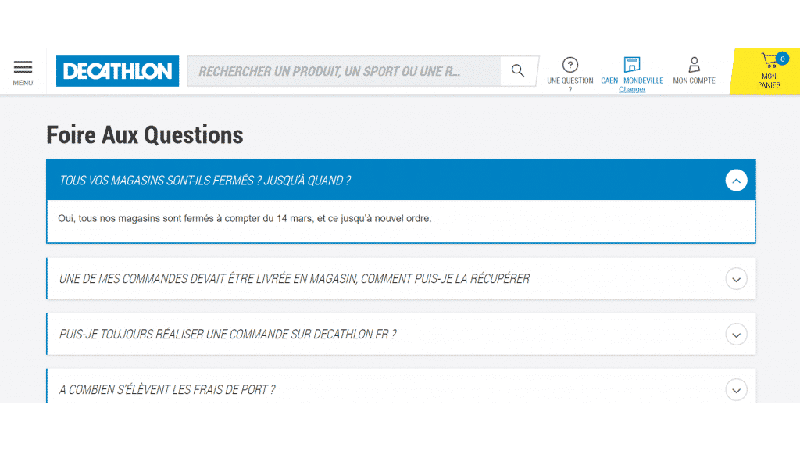Viewport: 800px width, 451px height.
Task: Click the cart item count badge
Action: [x=782, y=59]
